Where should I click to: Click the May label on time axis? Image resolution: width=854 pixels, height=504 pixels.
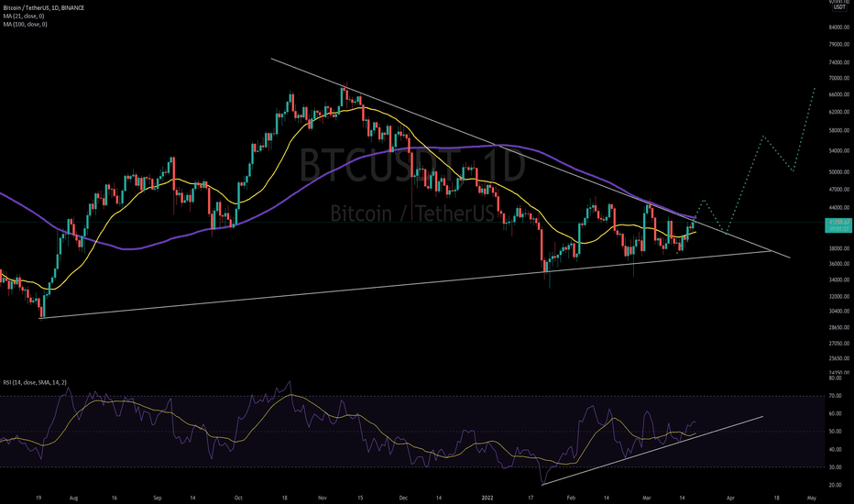[x=812, y=498]
